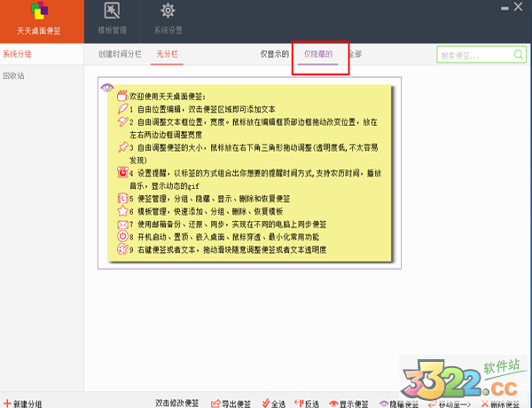Open 系统设置 gear settings
Image resolution: width=532 pixels, height=408 pixels.
(x=168, y=18)
